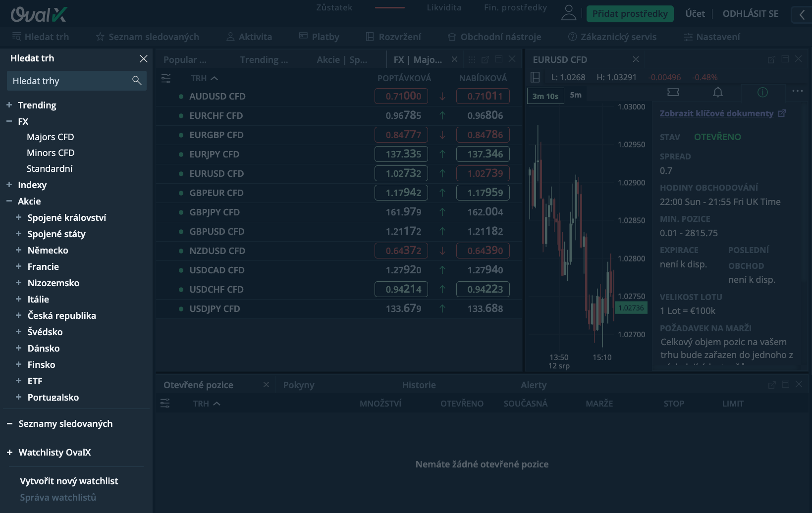This screenshot has width=812, height=513.
Task: Select the 5m chart interval
Action: click(x=576, y=95)
